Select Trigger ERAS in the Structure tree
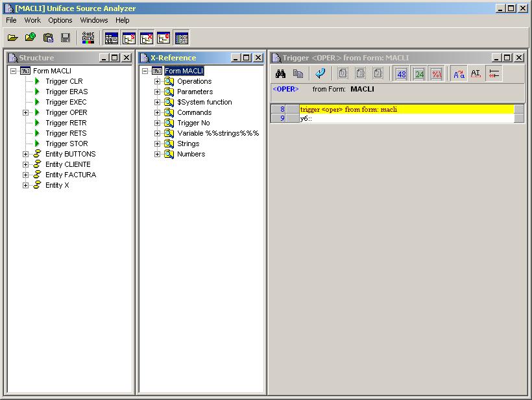 coord(66,92)
